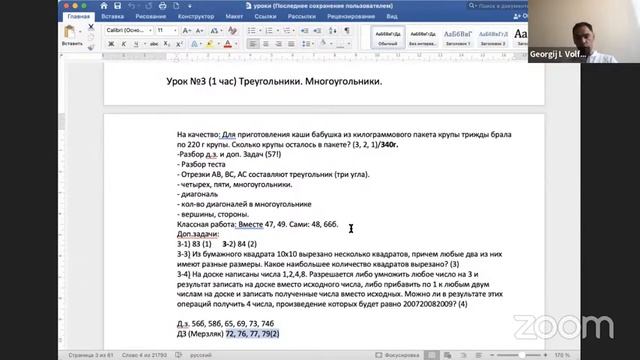Click the page count Страница 3 из 81
Image resolution: width=640 pixels, height=360 pixels.
pos(91,355)
